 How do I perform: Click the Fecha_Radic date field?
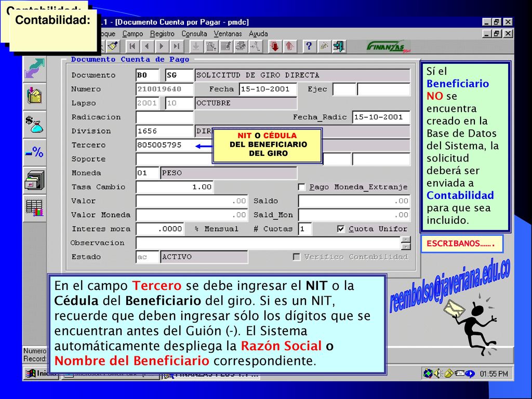point(381,117)
